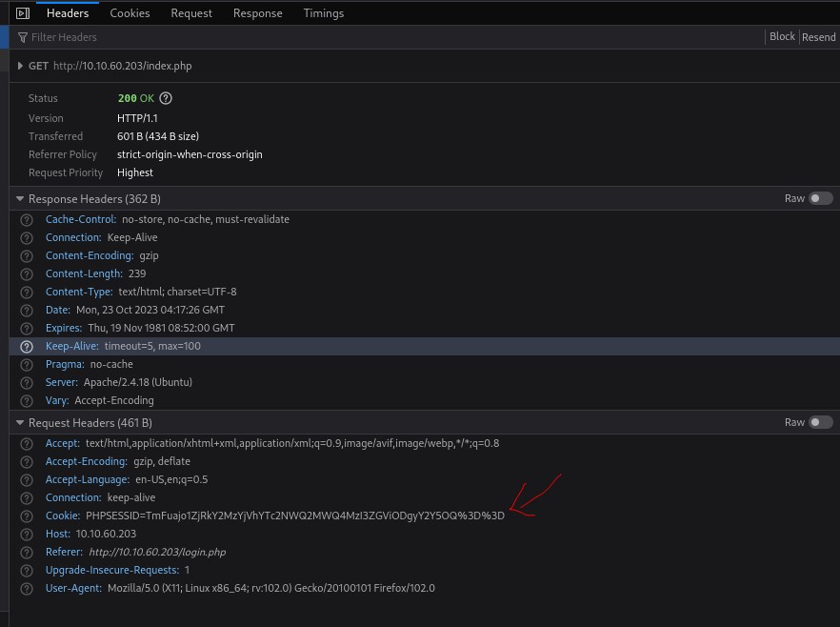Click the help icon beside Keep-Alive header
This screenshot has height=627, width=840.
(27, 347)
